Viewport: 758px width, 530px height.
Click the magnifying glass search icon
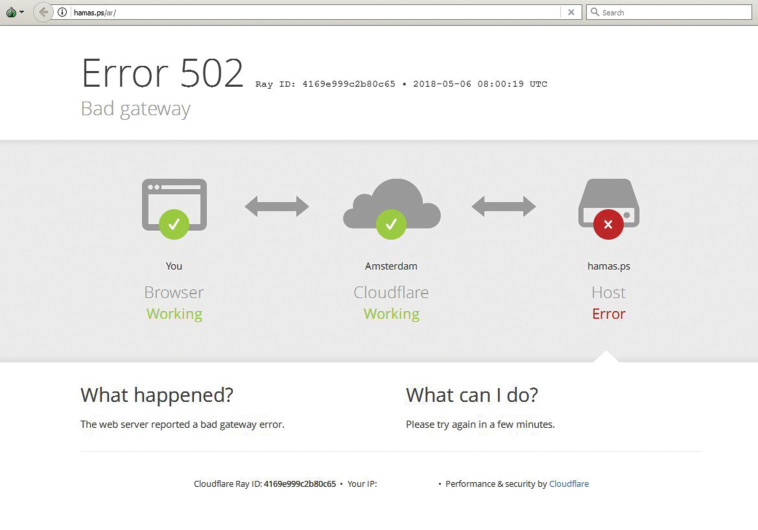595,12
